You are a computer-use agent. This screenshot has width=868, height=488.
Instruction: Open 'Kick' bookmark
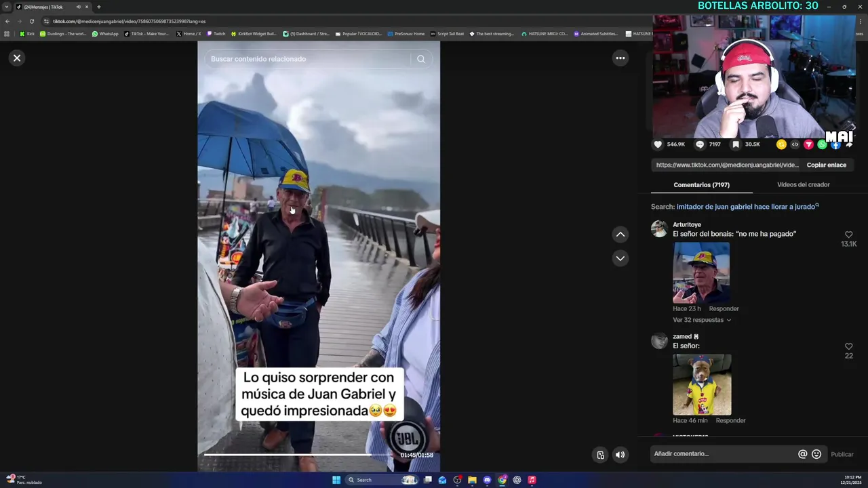tap(27, 34)
